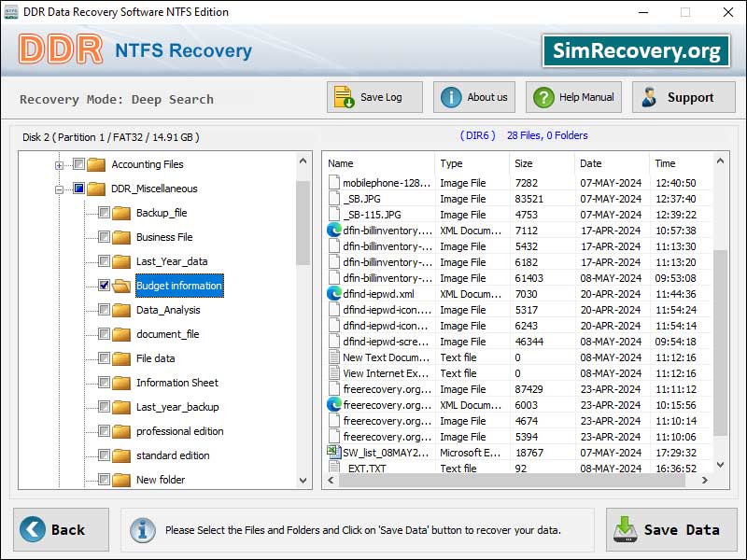Uncheck the Budget information checkbox

click(103, 286)
